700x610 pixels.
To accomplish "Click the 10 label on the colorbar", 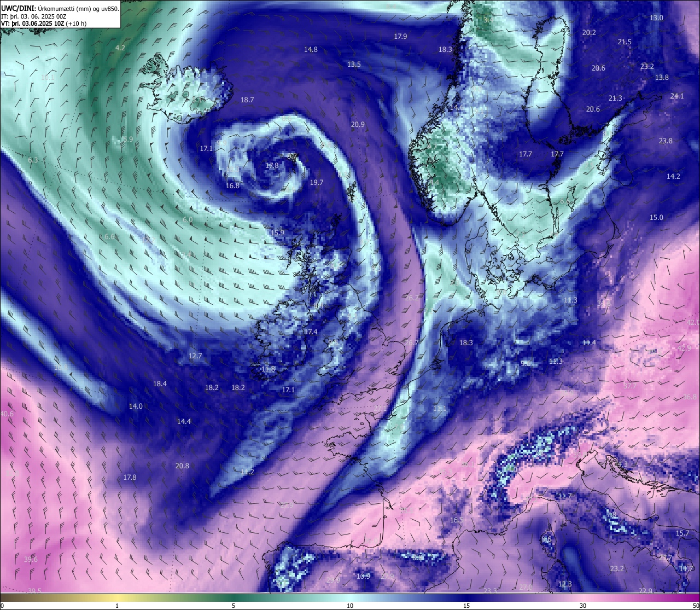I will [x=350, y=606].
